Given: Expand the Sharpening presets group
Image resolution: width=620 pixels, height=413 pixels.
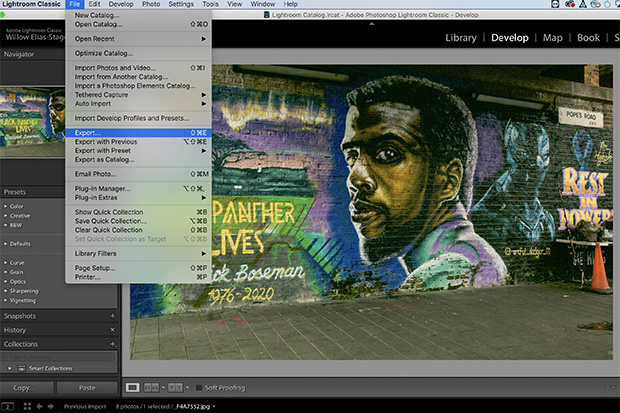Looking at the screenshot, I should 6,291.
